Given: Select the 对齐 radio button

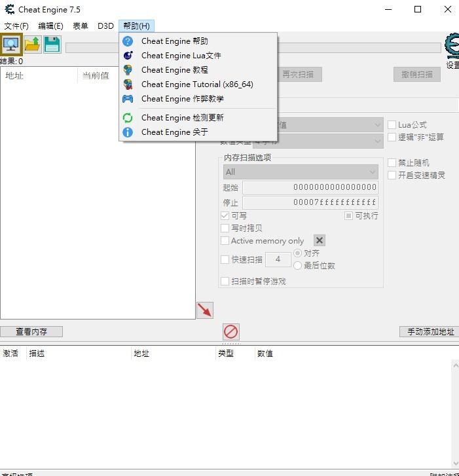Looking at the screenshot, I should [x=297, y=253].
